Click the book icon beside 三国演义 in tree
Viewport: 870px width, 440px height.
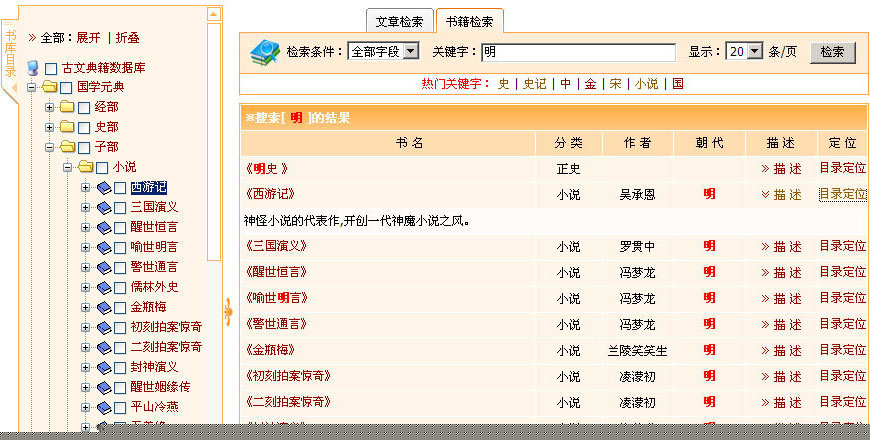click(104, 208)
